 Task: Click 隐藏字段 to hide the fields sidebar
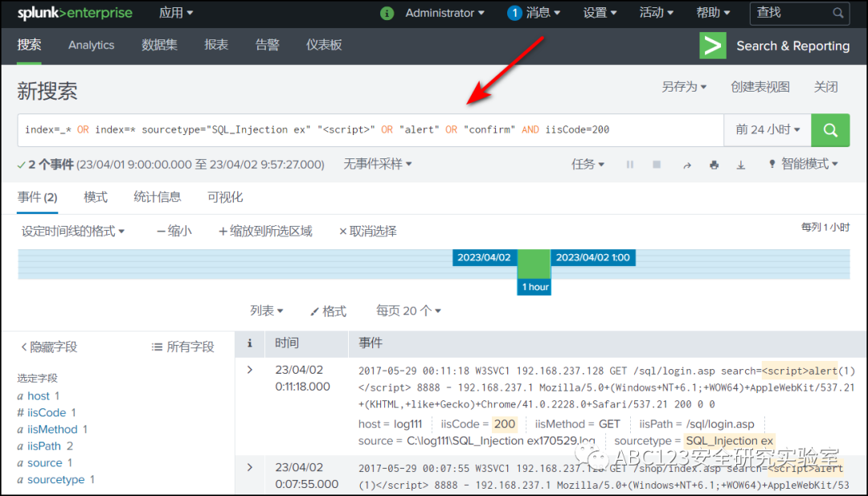pos(49,347)
